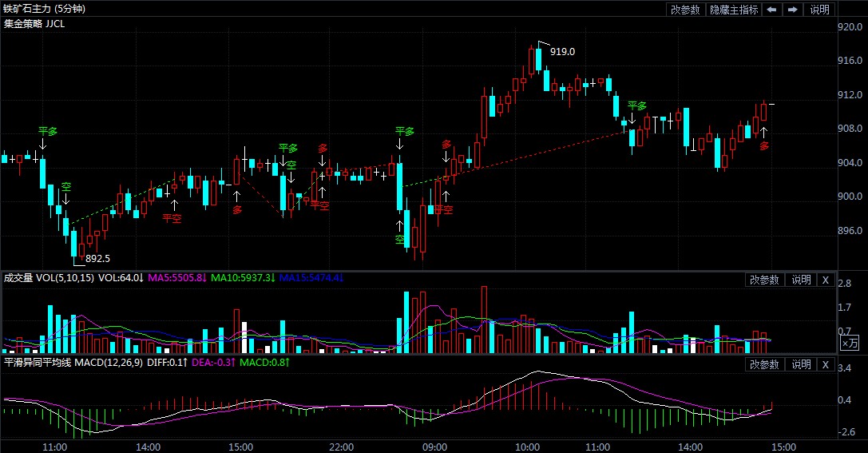
Task: Toggle 隐藏主指标 to hide main indicator
Action: pyautogui.click(x=732, y=10)
